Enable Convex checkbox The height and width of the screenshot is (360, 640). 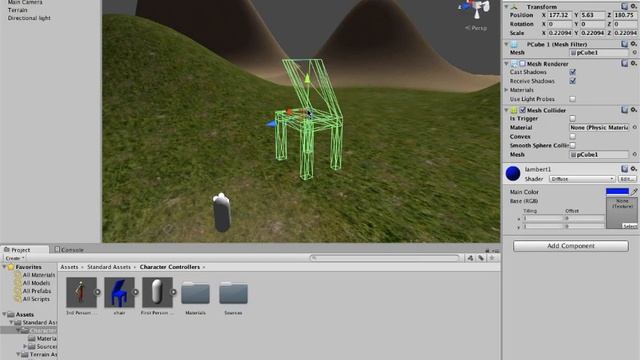coord(573,136)
